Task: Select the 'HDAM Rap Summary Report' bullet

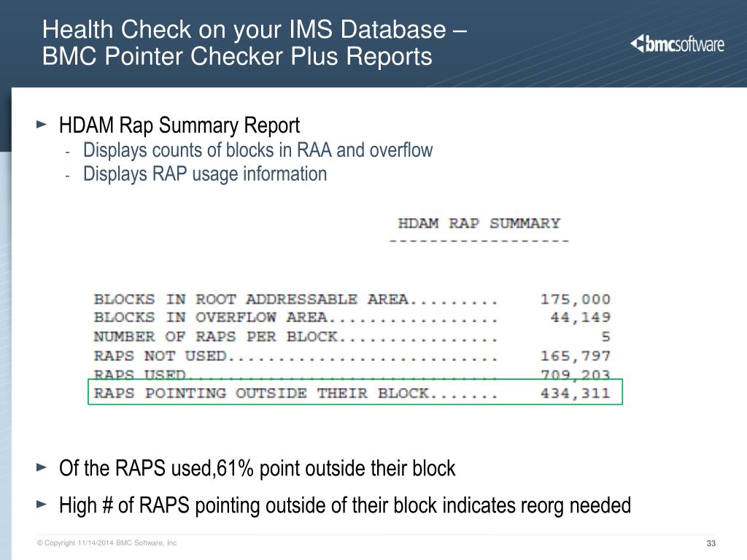Action: (179, 125)
